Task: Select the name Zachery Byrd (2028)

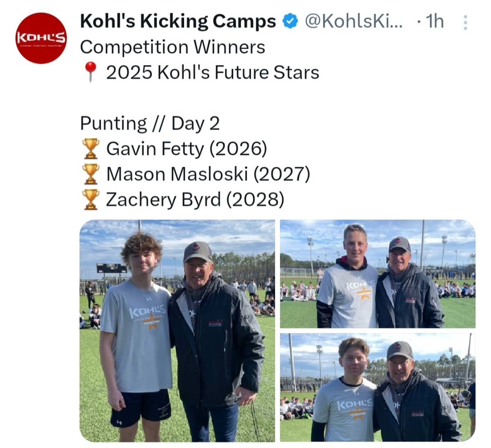Action: [x=195, y=199]
